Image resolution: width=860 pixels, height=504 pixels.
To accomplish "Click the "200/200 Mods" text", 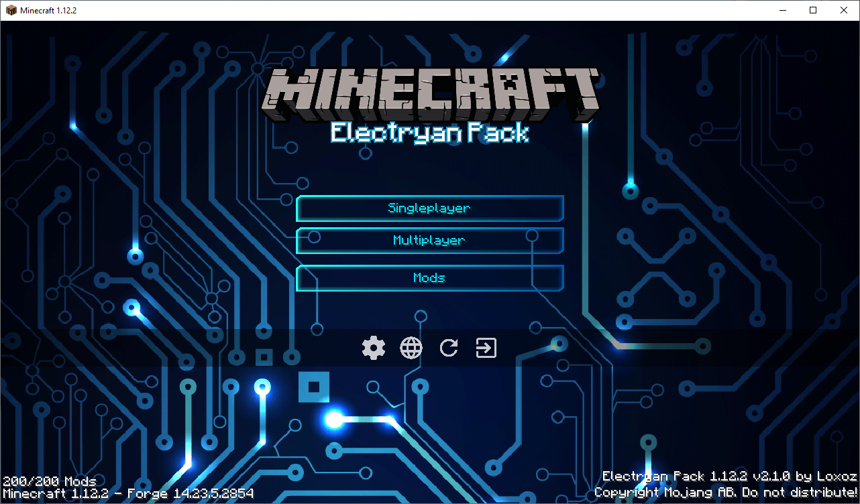I will click(x=50, y=481).
